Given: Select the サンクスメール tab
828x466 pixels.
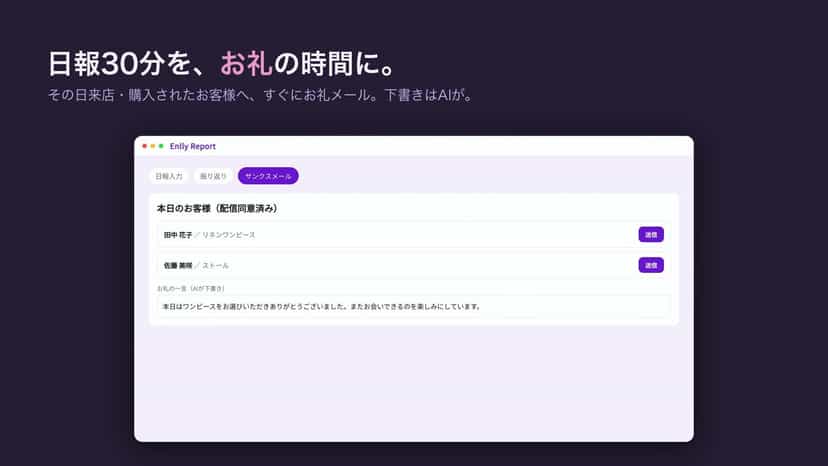Looking at the screenshot, I should [x=268, y=176].
